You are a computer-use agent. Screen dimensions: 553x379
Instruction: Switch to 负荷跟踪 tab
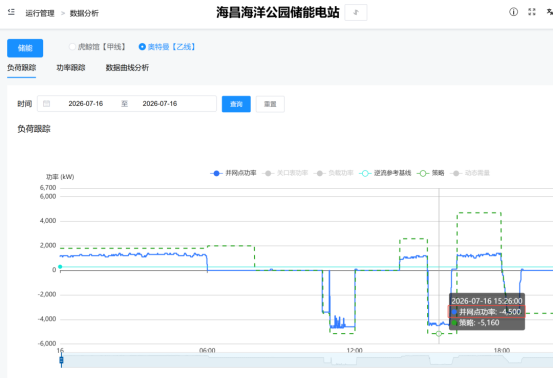22,68
